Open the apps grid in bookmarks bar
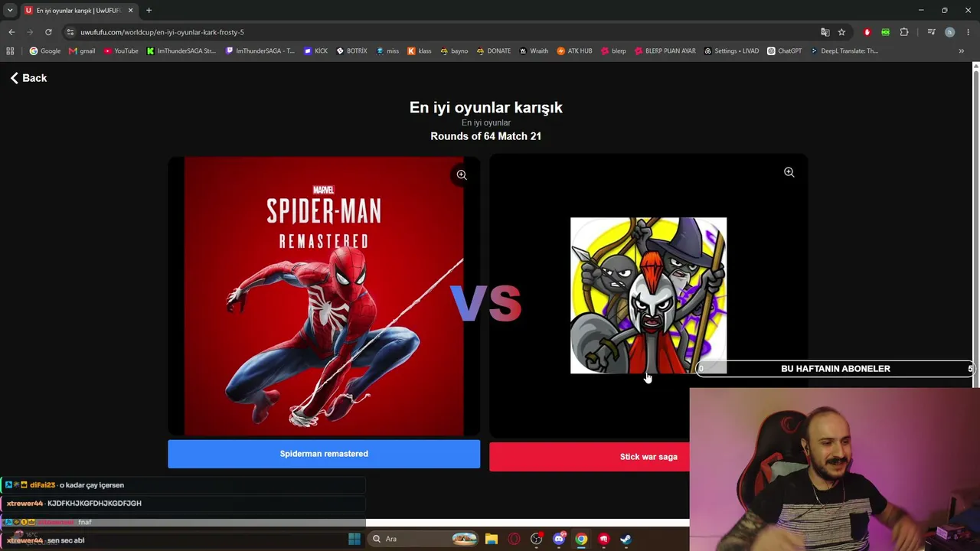This screenshot has width=980, height=551. 10,51
